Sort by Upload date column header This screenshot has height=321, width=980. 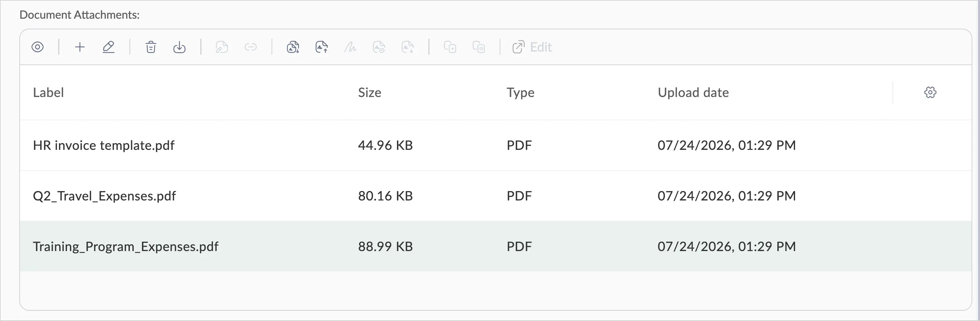[693, 92]
